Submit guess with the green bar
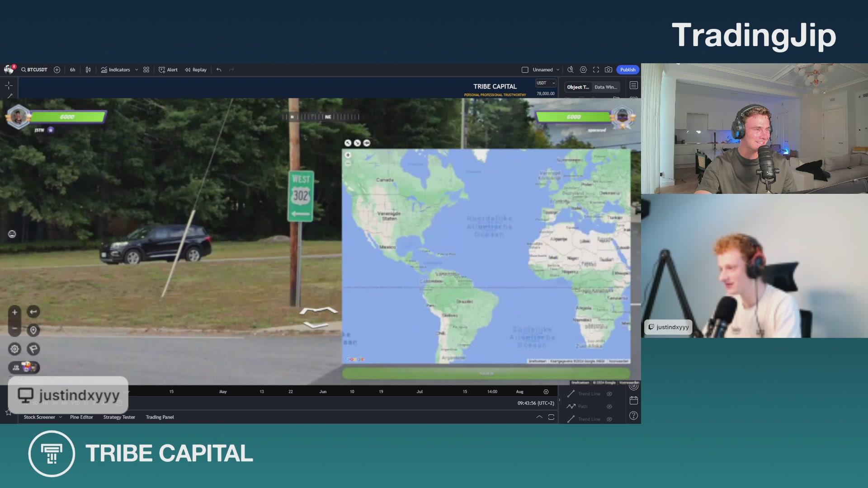This screenshot has height=488, width=868. coord(486,373)
